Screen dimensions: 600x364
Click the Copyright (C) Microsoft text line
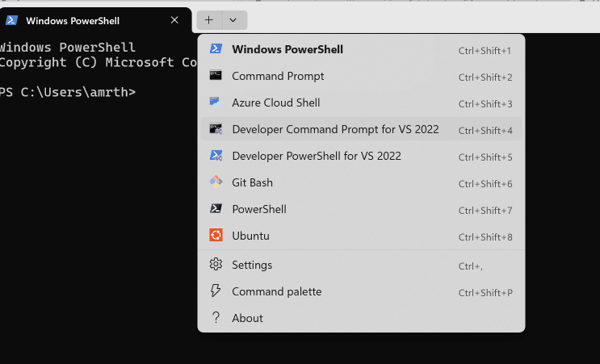pos(99,62)
